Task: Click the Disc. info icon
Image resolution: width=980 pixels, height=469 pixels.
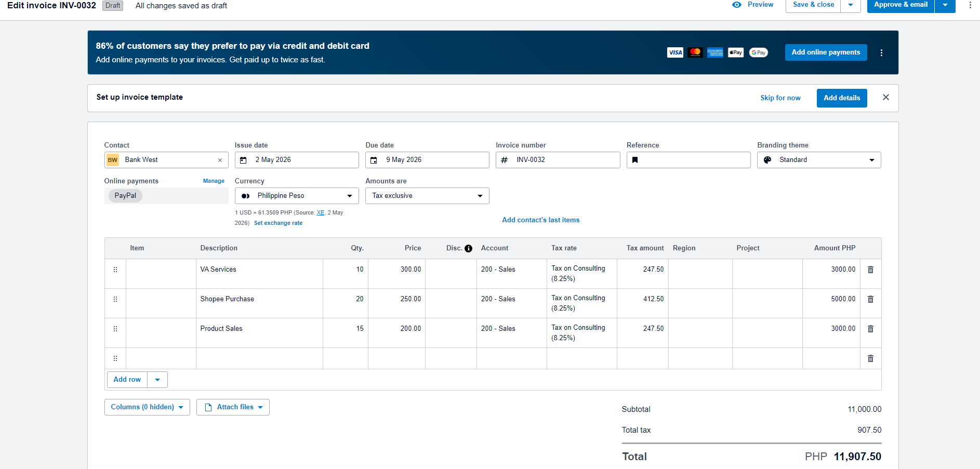Action: pyautogui.click(x=468, y=248)
